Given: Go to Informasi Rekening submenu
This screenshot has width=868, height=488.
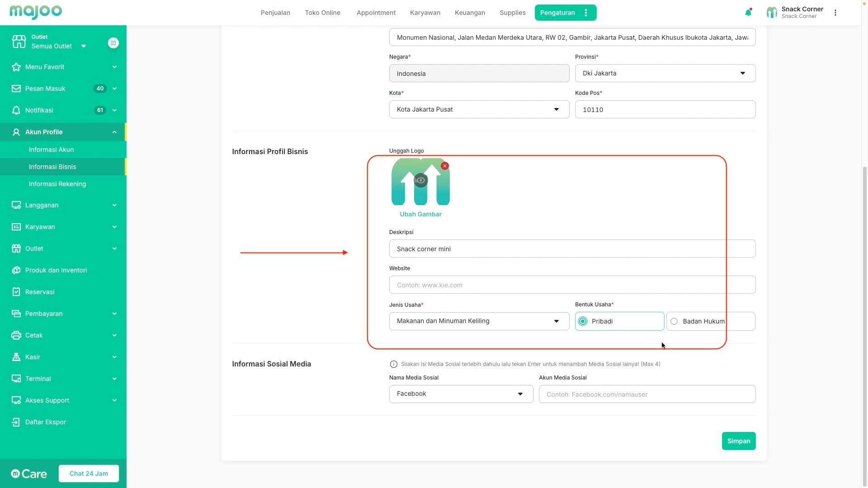Looking at the screenshot, I should point(57,184).
